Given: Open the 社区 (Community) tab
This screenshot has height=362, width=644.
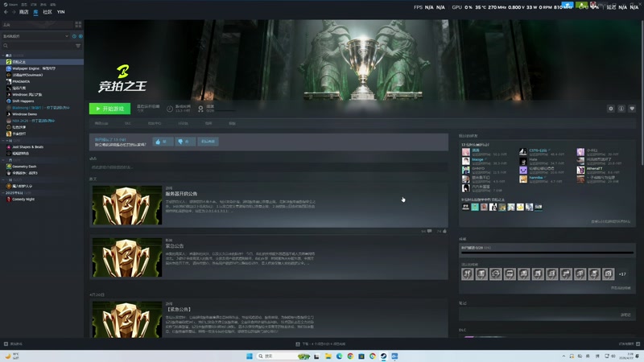Looking at the screenshot, I should click(47, 12).
